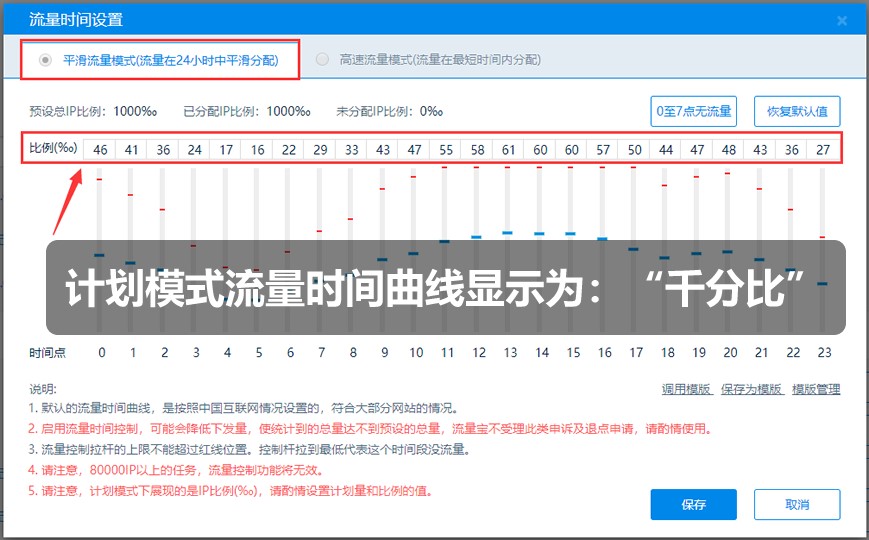Click the ratio field showing 48 for hour 20
The height and width of the screenshot is (540, 869).
[729, 150]
